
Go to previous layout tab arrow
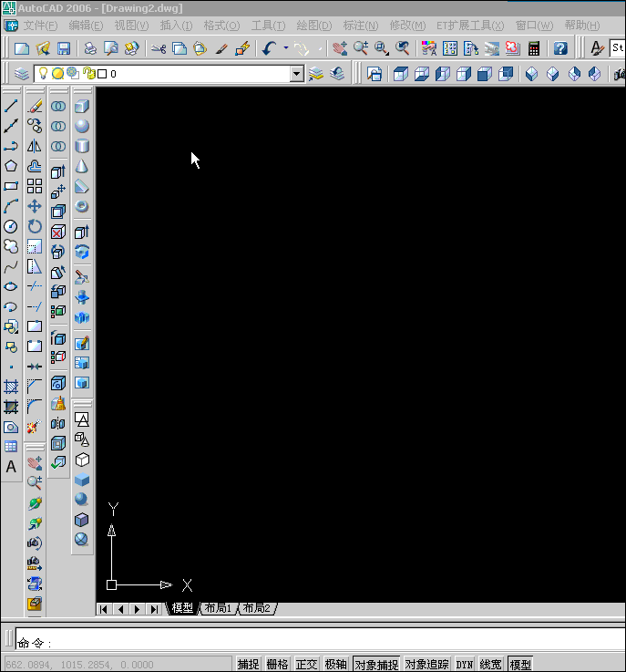click(121, 609)
